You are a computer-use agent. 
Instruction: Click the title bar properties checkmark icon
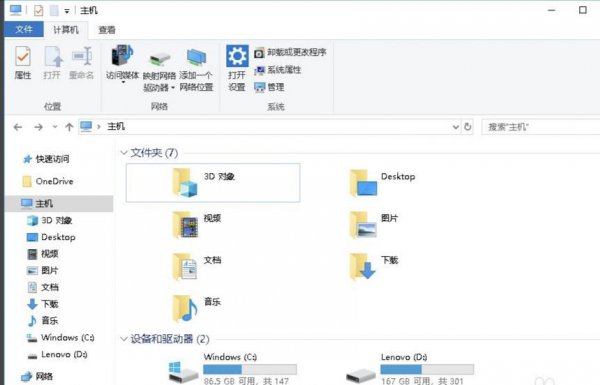coord(38,10)
